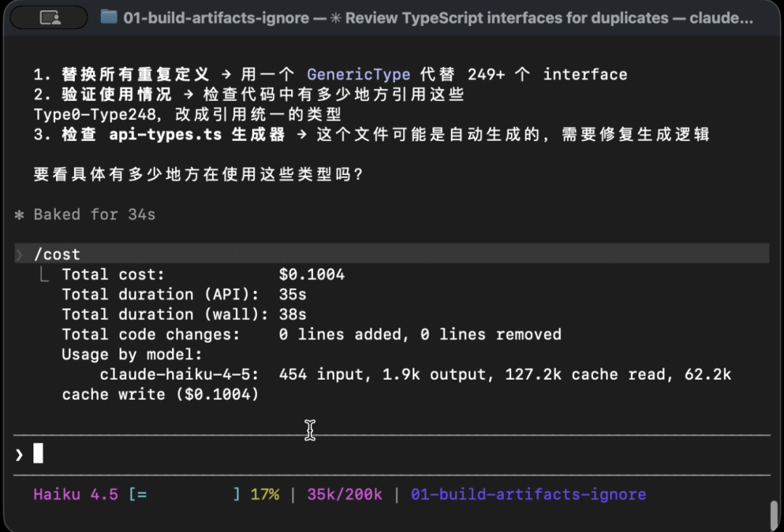Screen dimensions: 784x532
Task: Click the total cost value '$0.1004'
Action: pos(311,274)
